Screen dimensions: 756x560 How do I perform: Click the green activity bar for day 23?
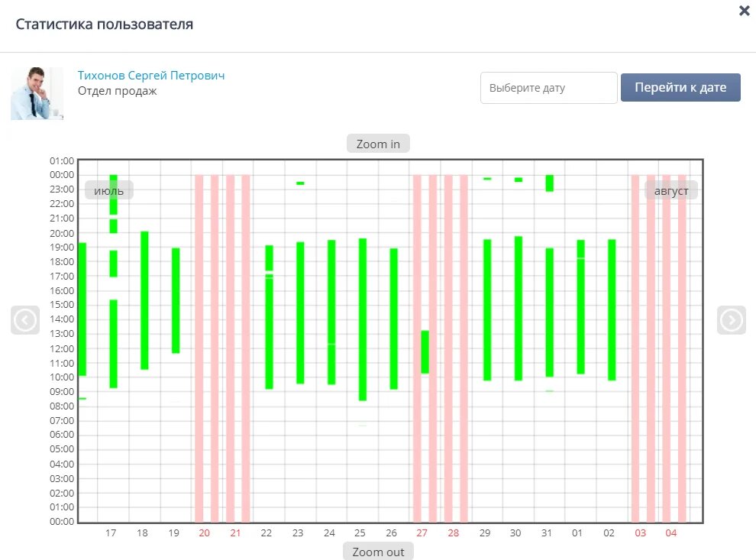pyautogui.click(x=300, y=313)
